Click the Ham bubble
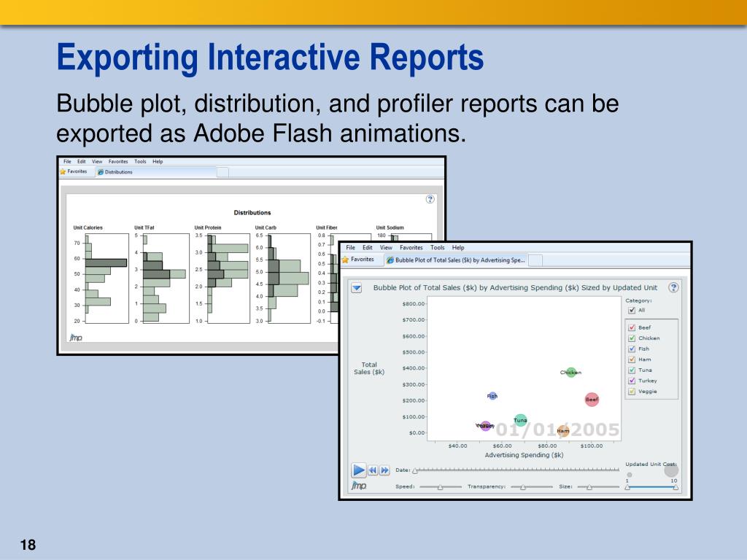This screenshot has width=747, height=560. pyautogui.click(x=563, y=430)
